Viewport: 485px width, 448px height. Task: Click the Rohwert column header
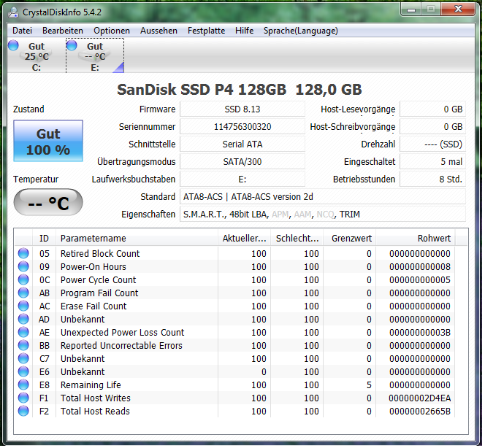click(416, 238)
